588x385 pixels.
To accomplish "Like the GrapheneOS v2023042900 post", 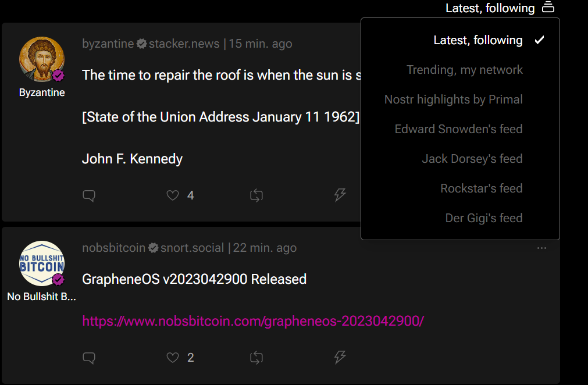I will tap(173, 358).
